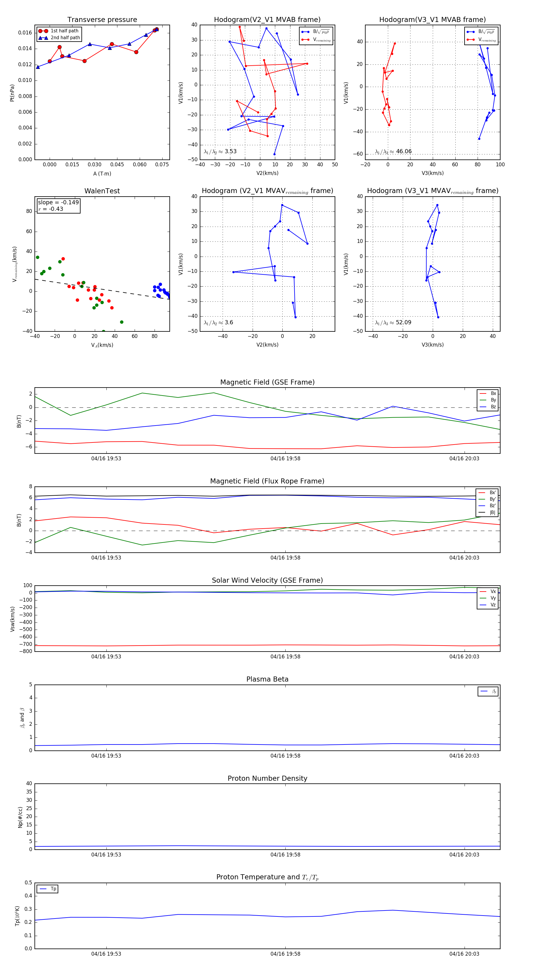Screen dimensions: 535x980
Task: Click the 'WalenTest' plot title
Action: (102, 191)
